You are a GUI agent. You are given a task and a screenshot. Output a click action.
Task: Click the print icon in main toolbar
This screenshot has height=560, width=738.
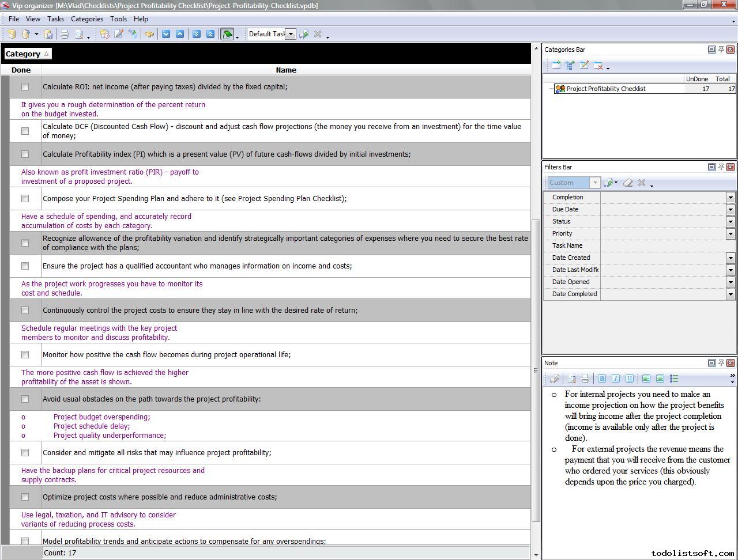pos(65,35)
